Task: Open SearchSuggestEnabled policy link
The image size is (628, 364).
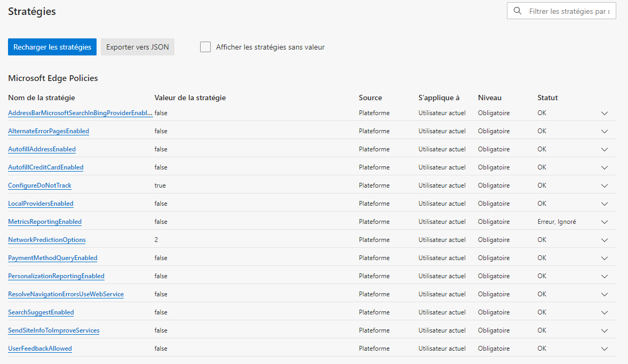Action: point(41,312)
